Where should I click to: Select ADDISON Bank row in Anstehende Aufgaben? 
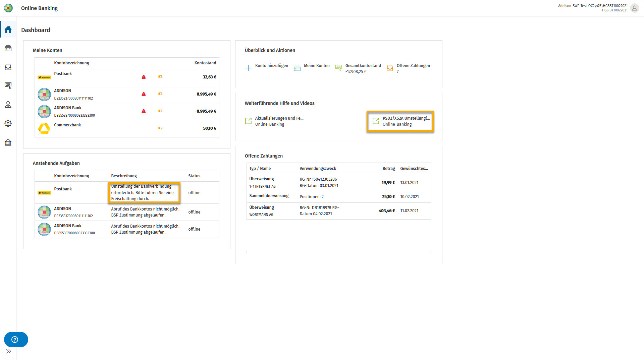coord(127,229)
